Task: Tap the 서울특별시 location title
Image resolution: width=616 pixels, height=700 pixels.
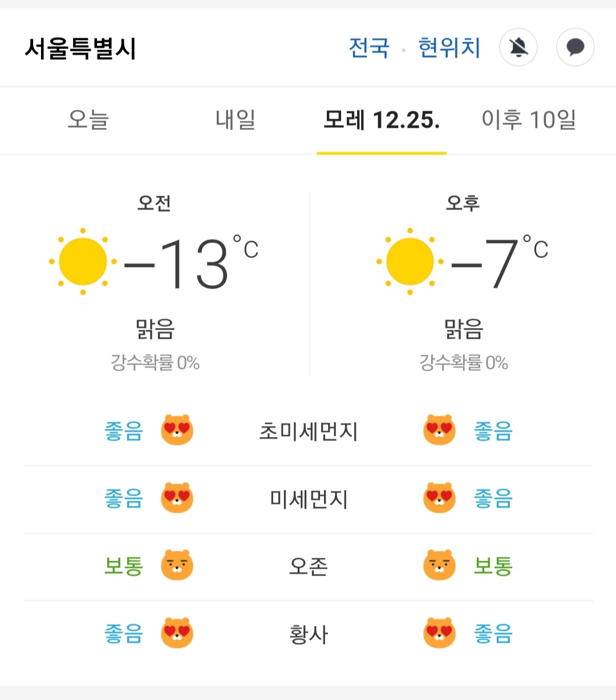Action: pyautogui.click(x=80, y=48)
